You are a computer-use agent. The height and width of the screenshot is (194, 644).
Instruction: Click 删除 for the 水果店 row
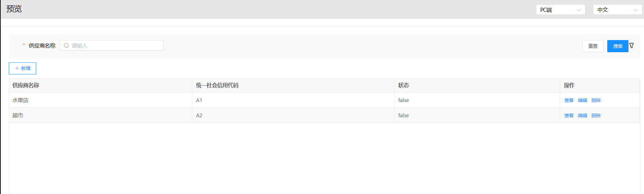[596, 100]
